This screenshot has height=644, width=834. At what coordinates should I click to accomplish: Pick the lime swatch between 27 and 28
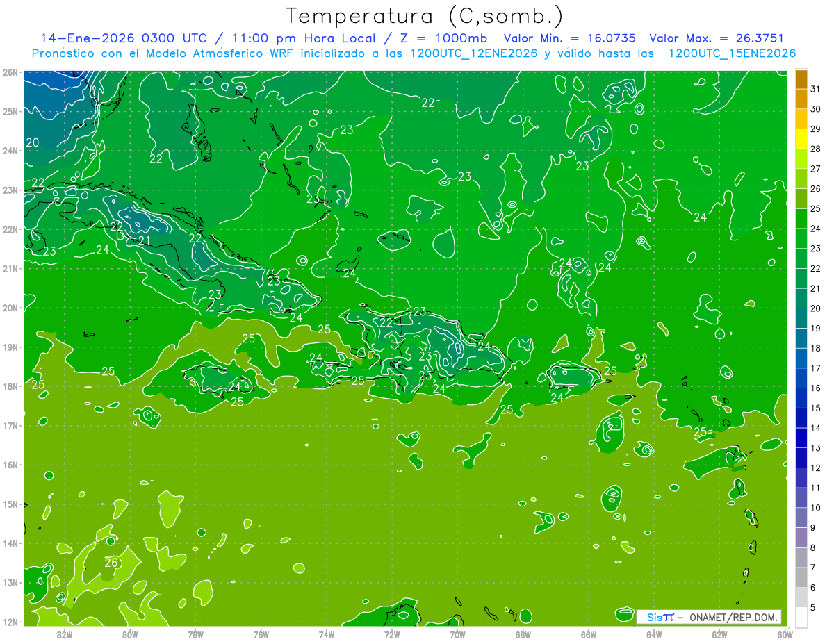[802, 159]
